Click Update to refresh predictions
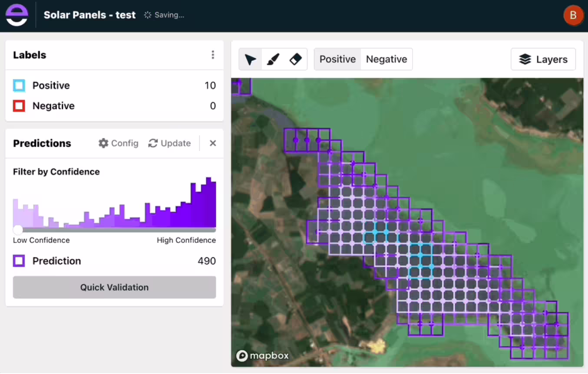Screen dimensions: 588x374 [169, 143]
